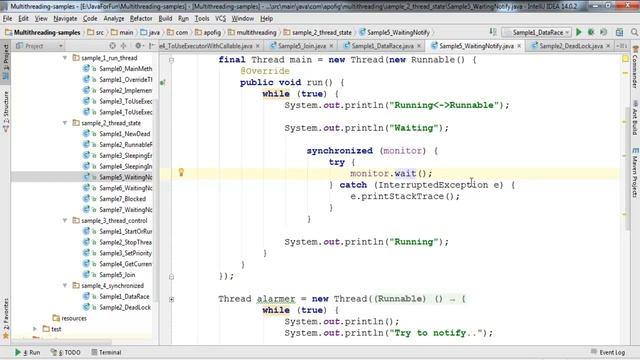This screenshot has height=360, width=640.
Task: Open run configuration dropdown Sample1_DataRace
Action: pyautogui.click(x=536, y=32)
